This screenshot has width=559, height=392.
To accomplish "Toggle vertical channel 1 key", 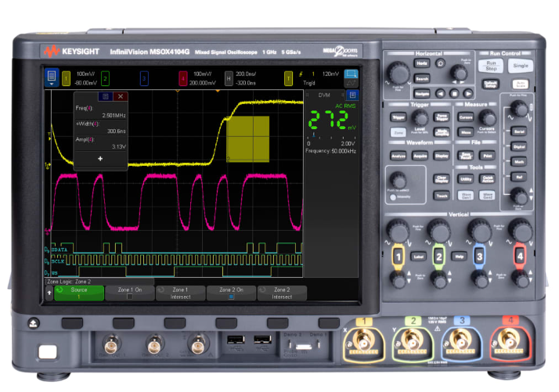I will click(x=399, y=256).
